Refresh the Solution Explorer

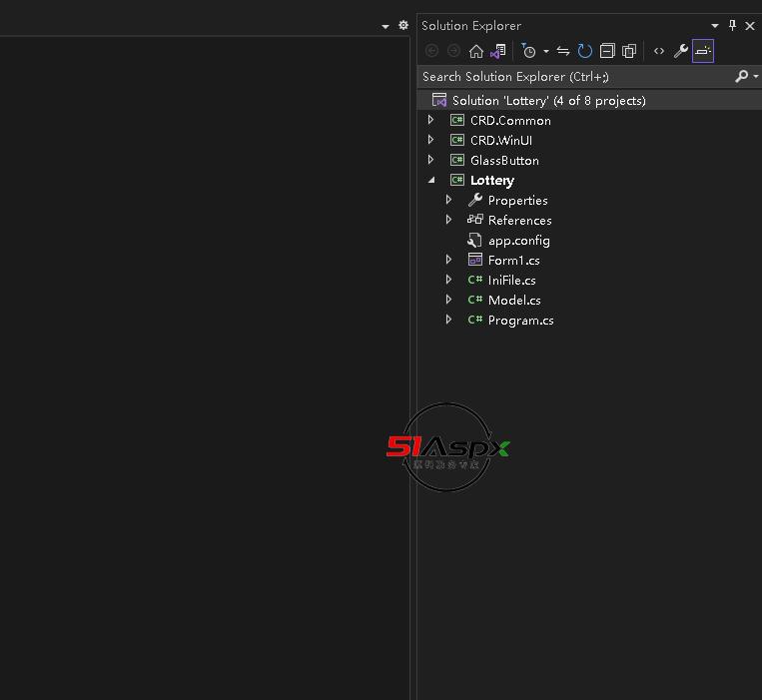pos(585,51)
